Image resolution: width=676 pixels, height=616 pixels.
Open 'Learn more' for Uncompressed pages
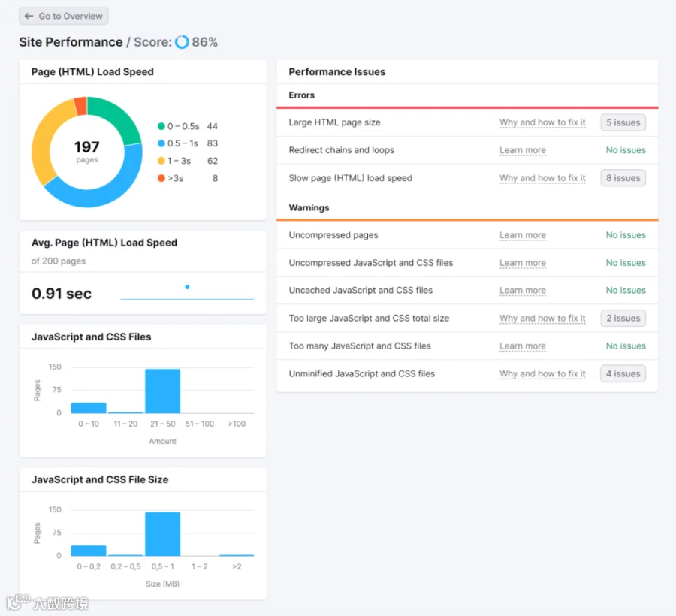click(523, 235)
